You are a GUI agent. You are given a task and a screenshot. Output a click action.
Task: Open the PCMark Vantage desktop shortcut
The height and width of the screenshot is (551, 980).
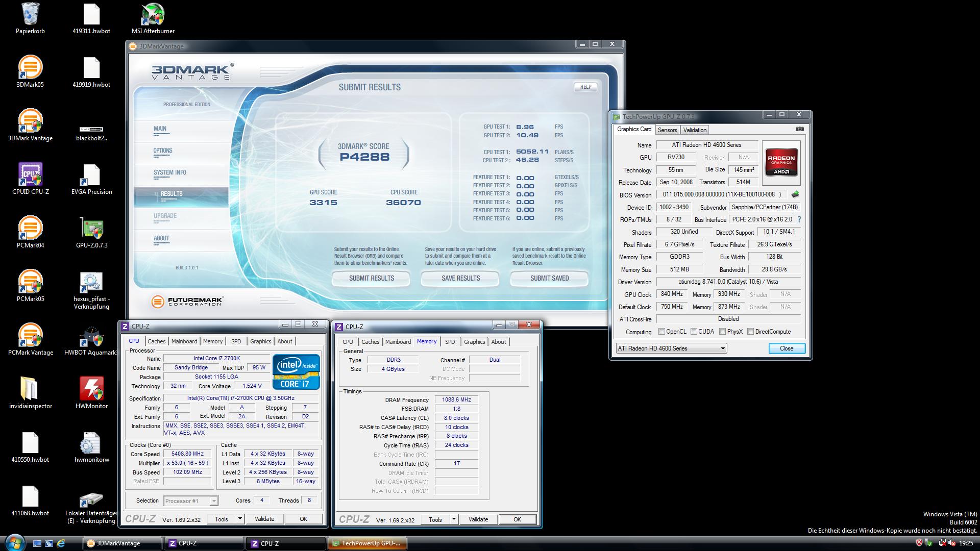pyautogui.click(x=30, y=340)
